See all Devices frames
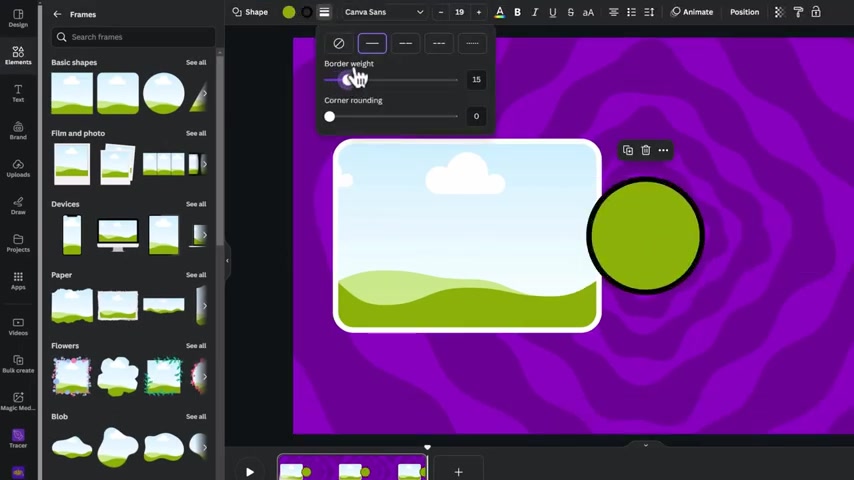854x480 pixels. pyautogui.click(x=196, y=204)
